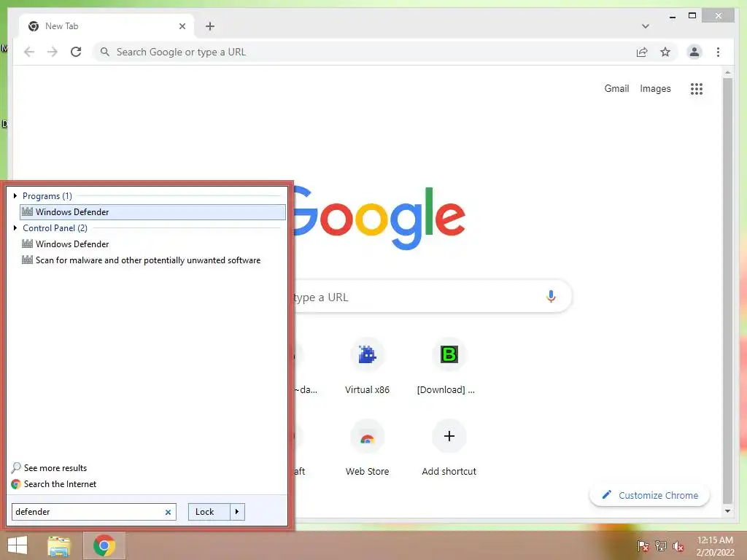Click the share page icon
The image size is (747, 560).
(642, 52)
